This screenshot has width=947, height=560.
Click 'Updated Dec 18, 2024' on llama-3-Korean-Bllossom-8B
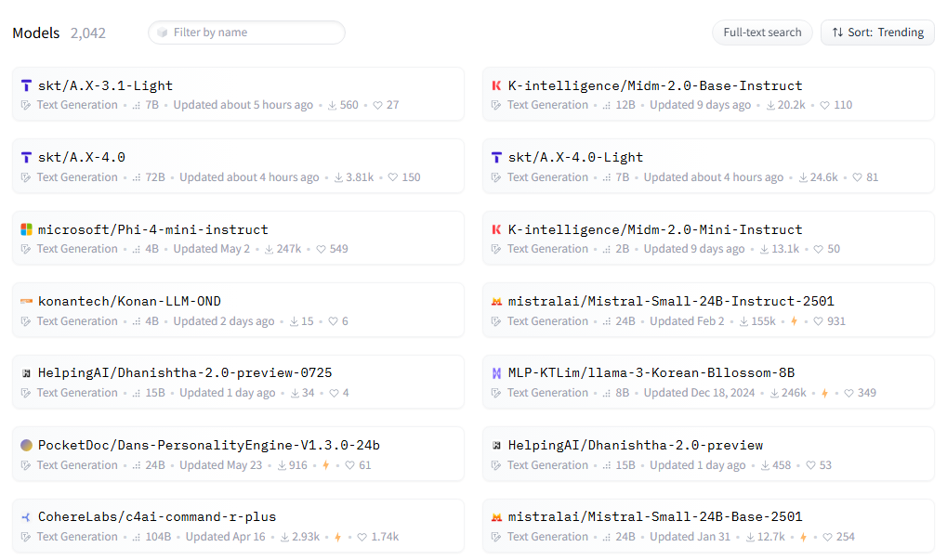700,393
